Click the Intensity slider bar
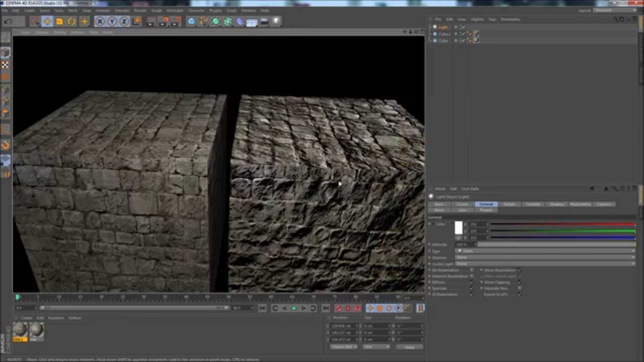 pyautogui.click(x=556, y=244)
